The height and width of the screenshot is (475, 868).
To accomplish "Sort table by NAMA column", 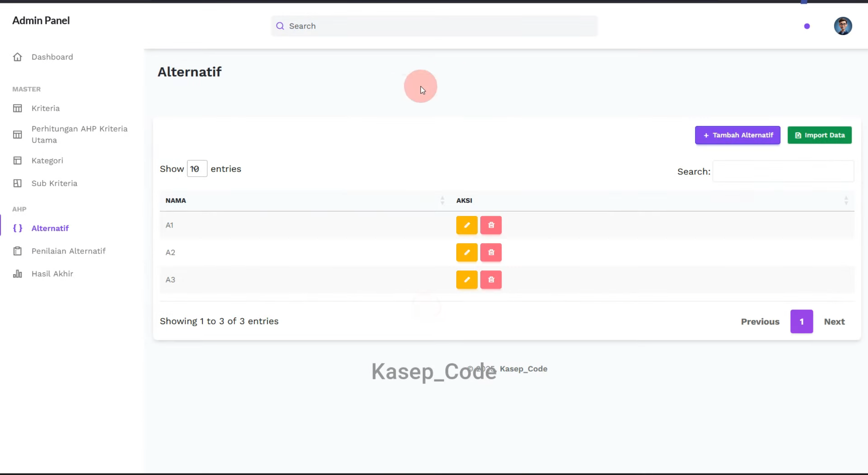I will click(305, 201).
